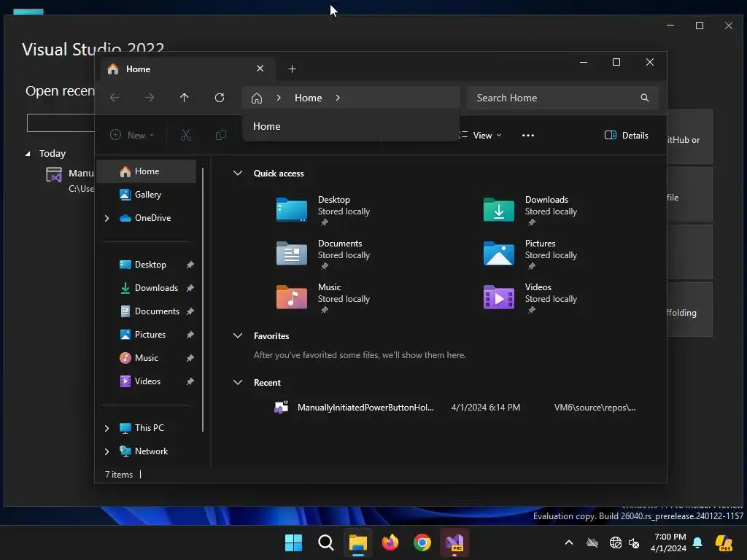Unpin Downloads in the navigation pane
The width and height of the screenshot is (747, 560).
(190, 288)
